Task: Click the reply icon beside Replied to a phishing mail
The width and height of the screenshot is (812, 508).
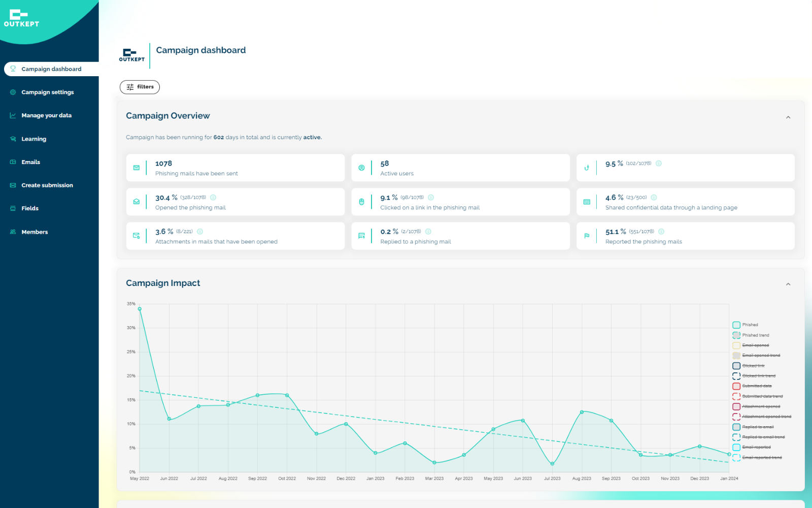Action: pos(361,236)
